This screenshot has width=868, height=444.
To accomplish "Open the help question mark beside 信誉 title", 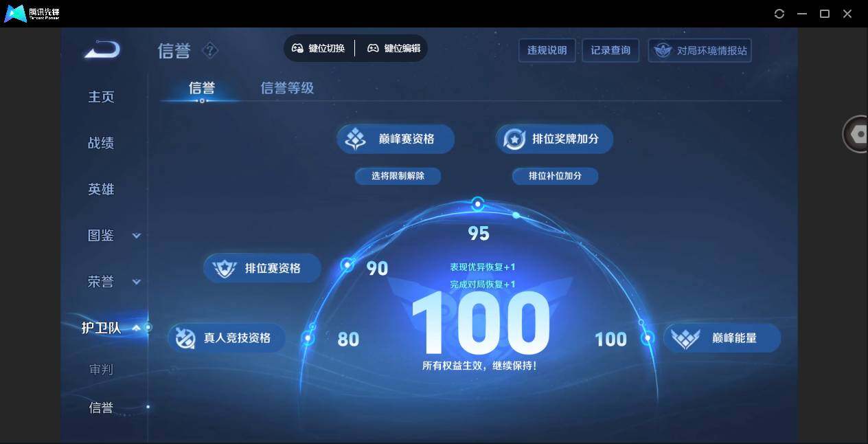I will click(x=209, y=49).
